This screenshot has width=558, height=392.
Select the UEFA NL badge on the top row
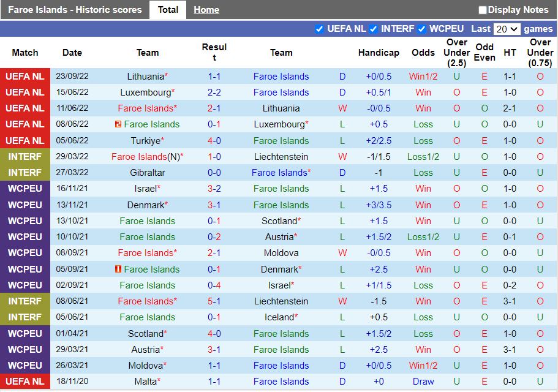pyautogui.click(x=25, y=77)
